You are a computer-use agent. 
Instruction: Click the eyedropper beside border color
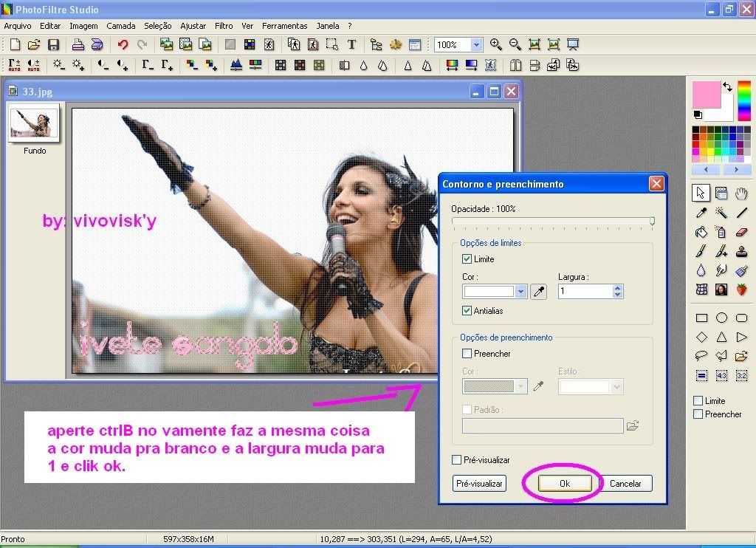pos(539,292)
